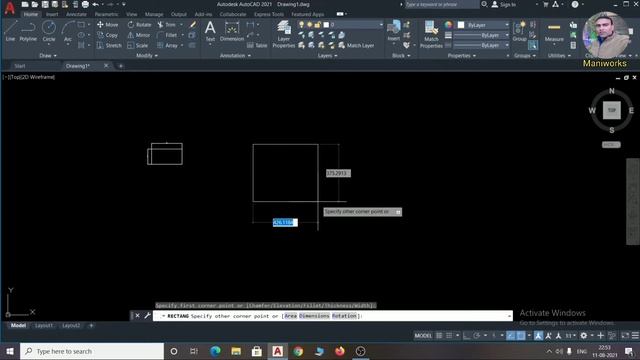The image size is (640, 360).
Task: Click the Rotate tool
Action: pos(139,25)
